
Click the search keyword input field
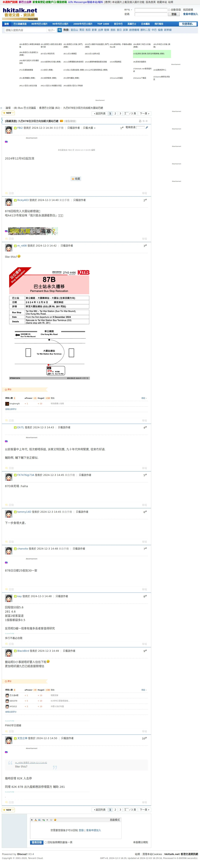pos(26,30)
